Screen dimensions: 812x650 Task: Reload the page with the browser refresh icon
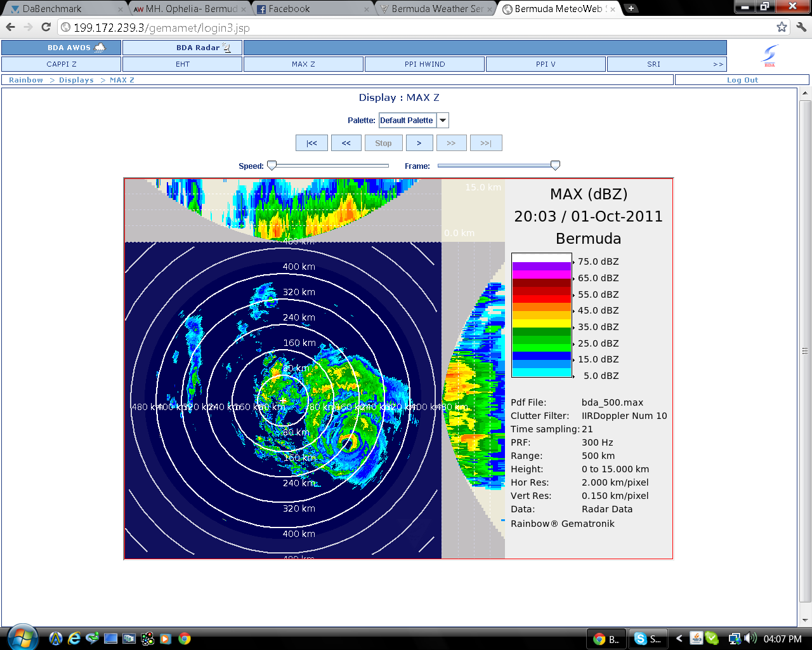click(x=46, y=27)
